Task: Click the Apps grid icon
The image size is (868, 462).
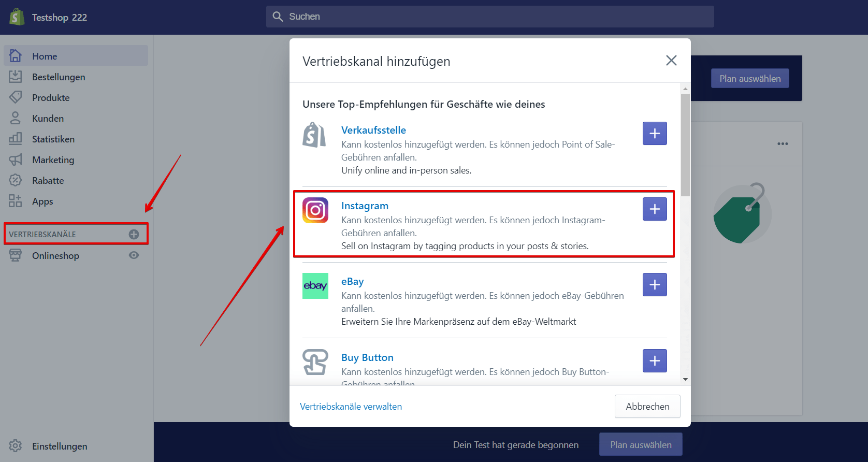Action: [16, 201]
